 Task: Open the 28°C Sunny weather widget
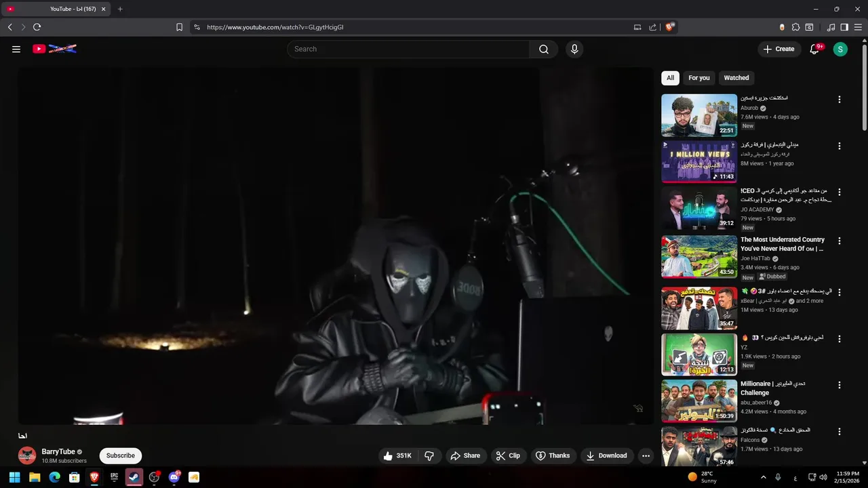(703, 477)
